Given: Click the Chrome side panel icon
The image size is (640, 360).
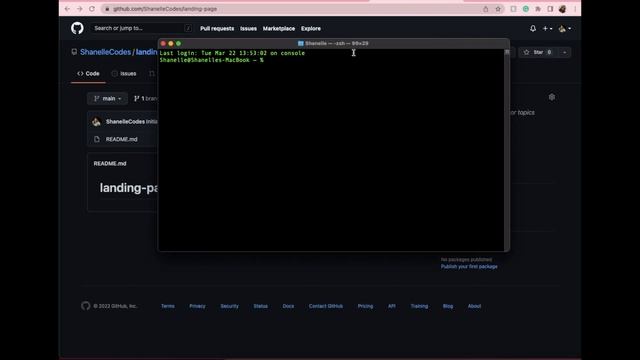Looking at the screenshot, I should (550, 9).
